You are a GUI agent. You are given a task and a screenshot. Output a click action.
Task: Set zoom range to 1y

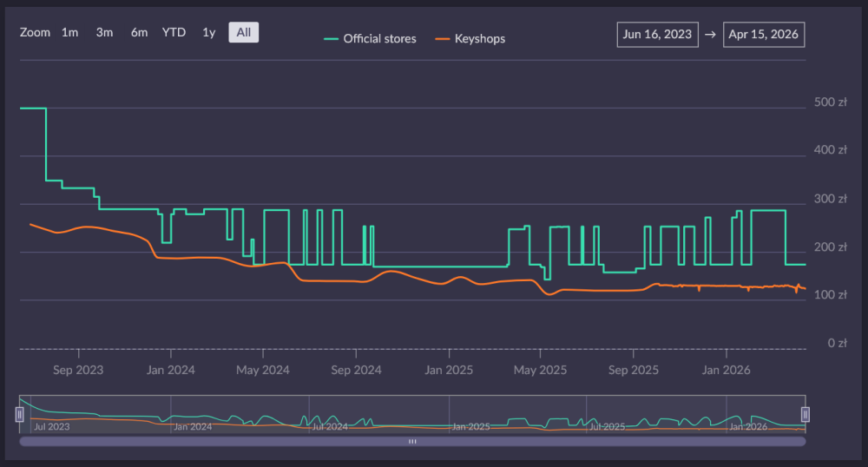208,32
